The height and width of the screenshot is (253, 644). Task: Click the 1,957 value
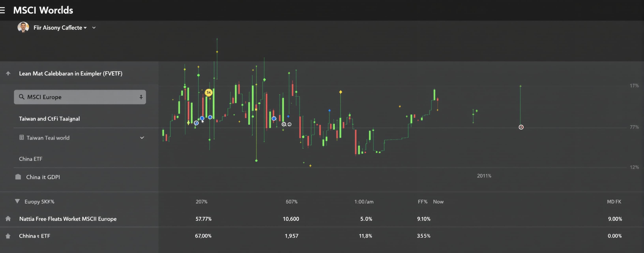(291, 236)
